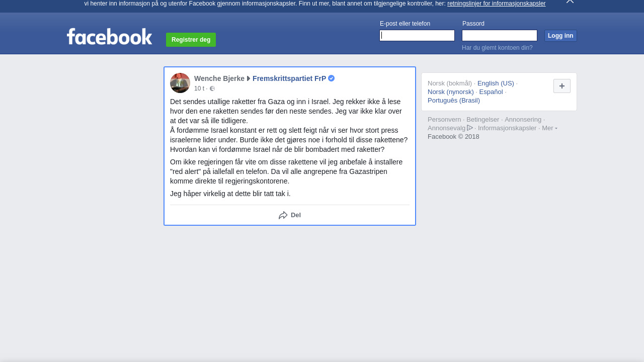Expand the Mer footer dropdown

(549, 128)
